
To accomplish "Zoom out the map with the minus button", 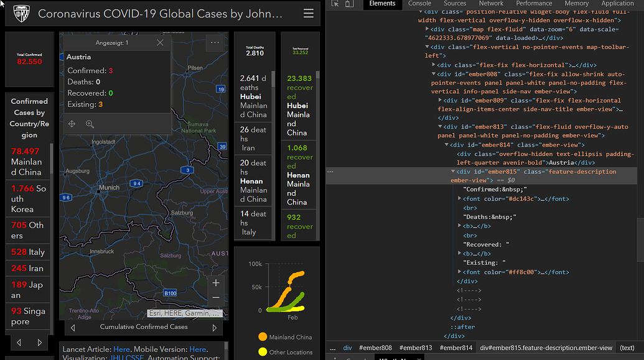I will click(216, 298).
